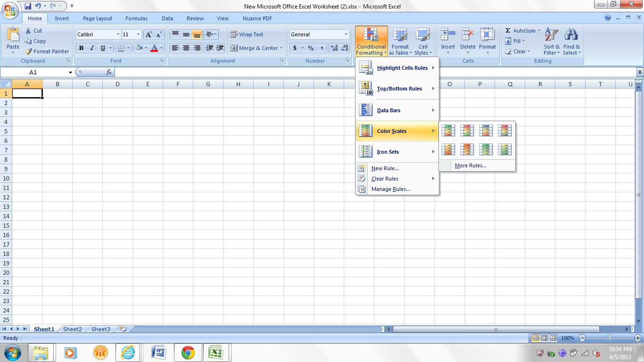
Task: Expand the Number Format dropdown showing General
Action: pyautogui.click(x=347, y=34)
